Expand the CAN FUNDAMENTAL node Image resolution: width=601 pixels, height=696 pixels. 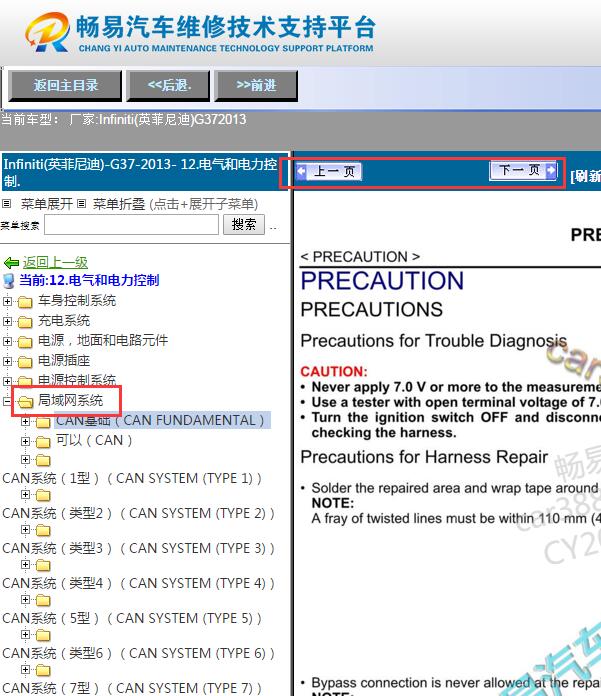click(25, 421)
